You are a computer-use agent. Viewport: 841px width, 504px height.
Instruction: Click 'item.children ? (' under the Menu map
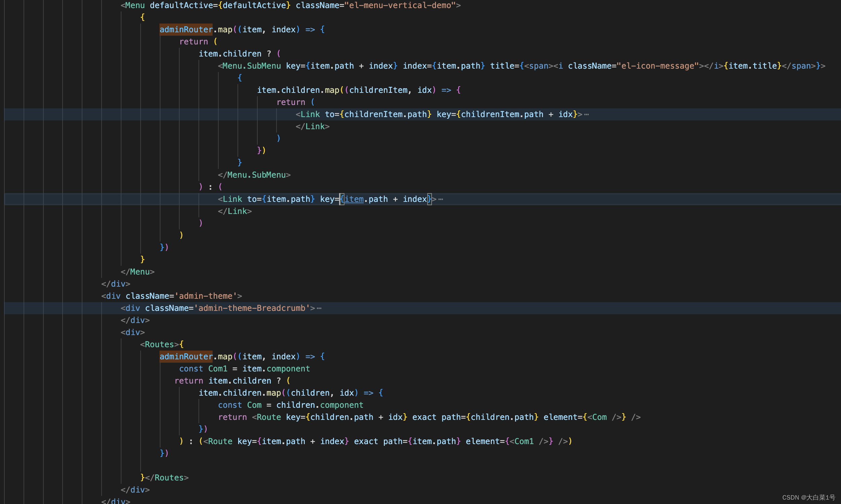[x=240, y=53]
